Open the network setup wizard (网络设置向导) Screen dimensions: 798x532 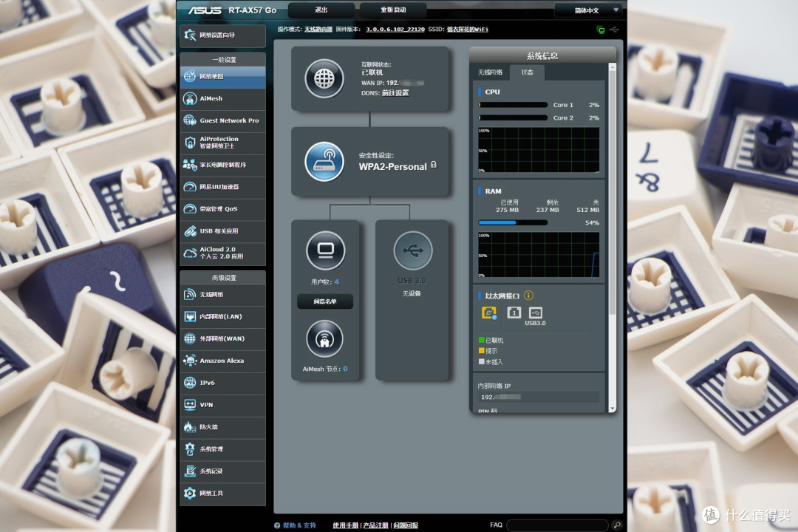click(222, 35)
